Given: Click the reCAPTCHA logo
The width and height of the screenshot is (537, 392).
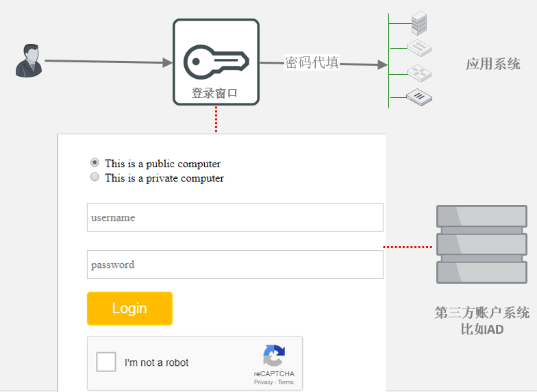Looking at the screenshot, I should [274, 356].
